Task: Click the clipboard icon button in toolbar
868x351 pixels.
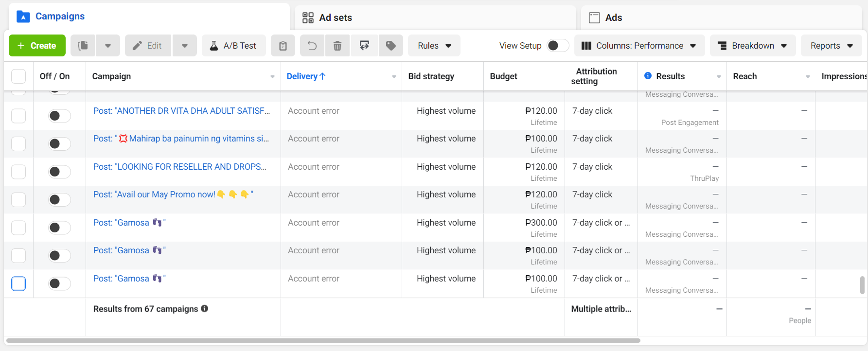Action: (x=283, y=46)
